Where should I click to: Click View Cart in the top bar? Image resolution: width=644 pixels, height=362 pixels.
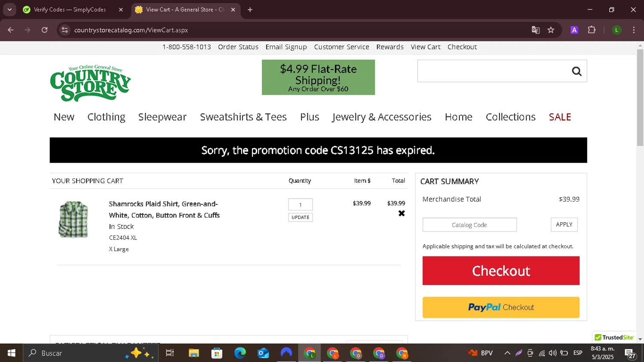click(x=425, y=47)
